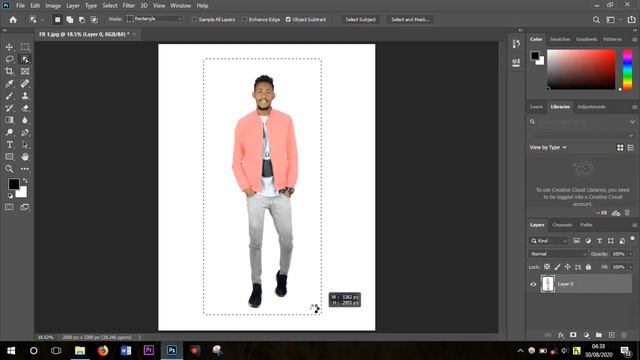The height and width of the screenshot is (360, 640).
Task: Select the Dodge tool
Action: pyautogui.click(x=9, y=132)
